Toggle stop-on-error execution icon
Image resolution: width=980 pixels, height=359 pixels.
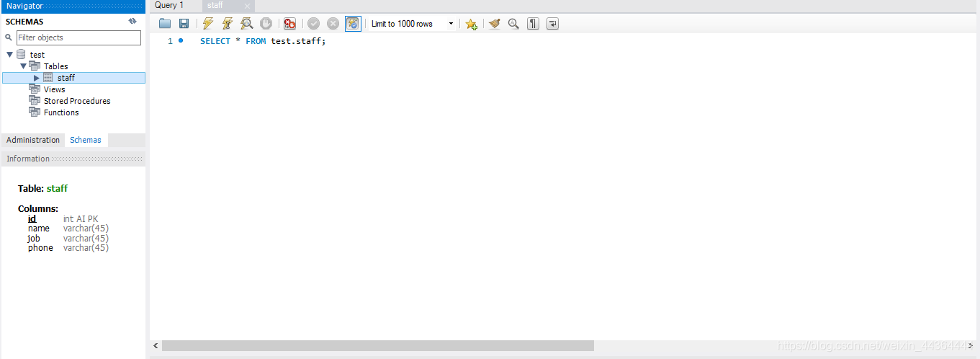click(x=289, y=24)
